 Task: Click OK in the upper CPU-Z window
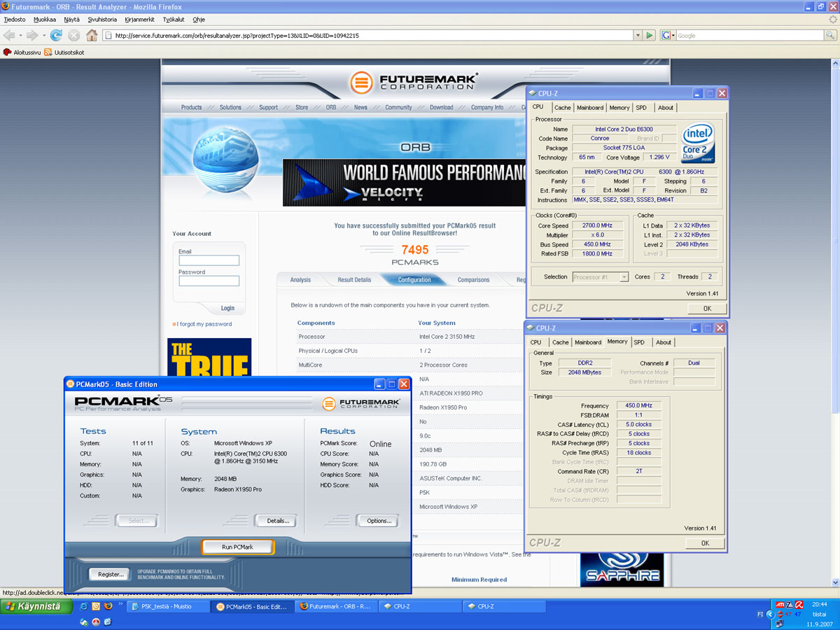coord(707,309)
